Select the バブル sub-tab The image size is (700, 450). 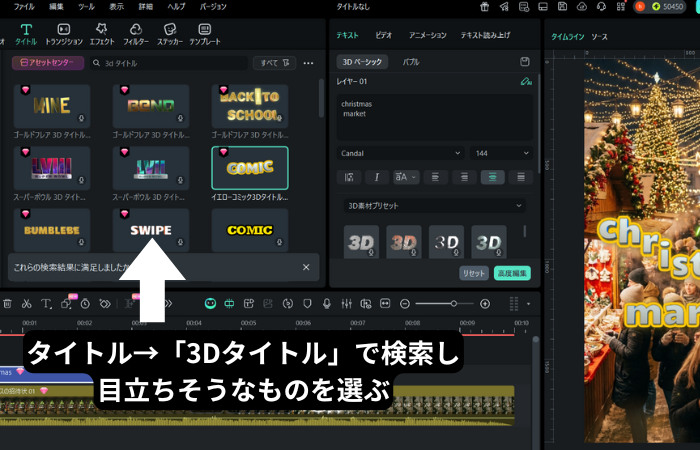[411, 62]
